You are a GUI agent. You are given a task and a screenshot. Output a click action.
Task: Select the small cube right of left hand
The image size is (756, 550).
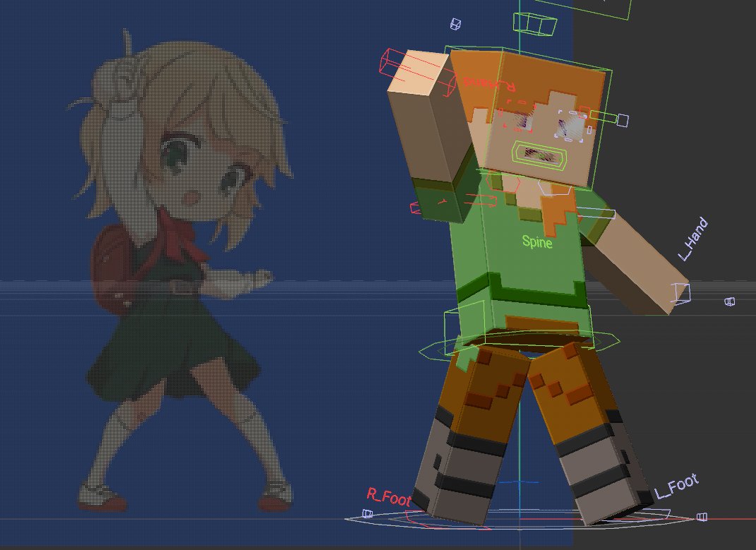pos(729,301)
